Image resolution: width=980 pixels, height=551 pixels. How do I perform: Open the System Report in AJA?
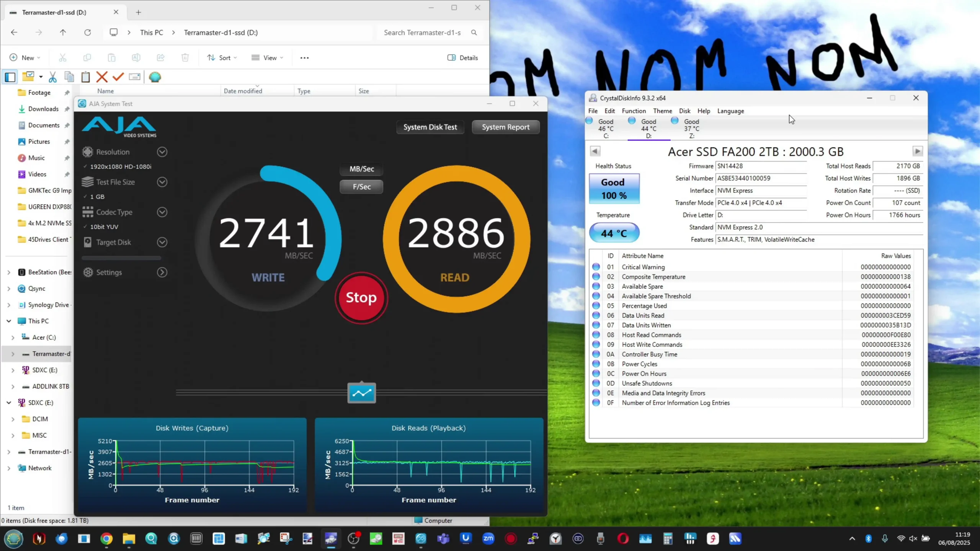pos(505,127)
